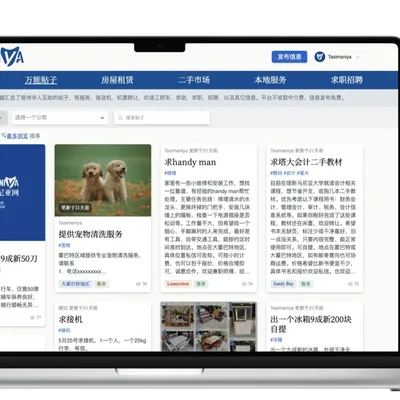Click the eye views icon on the handy man card
This screenshot has width=400, height=400.
point(244,284)
